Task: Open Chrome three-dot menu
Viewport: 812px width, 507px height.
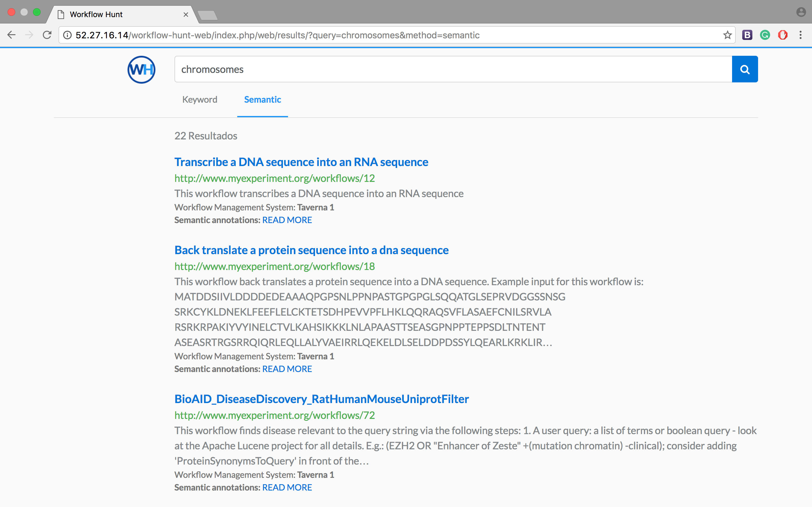Action: tap(801, 35)
